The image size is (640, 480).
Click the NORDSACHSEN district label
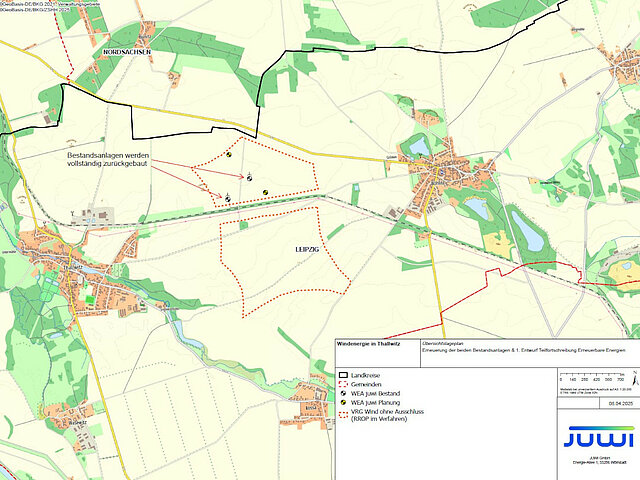(x=127, y=52)
